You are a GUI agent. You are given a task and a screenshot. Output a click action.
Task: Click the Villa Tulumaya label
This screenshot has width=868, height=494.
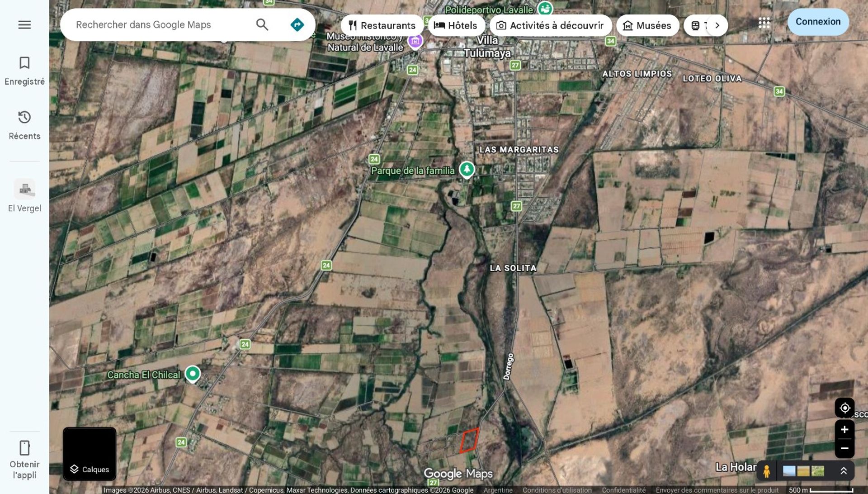pyautogui.click(x=487, y=47)
